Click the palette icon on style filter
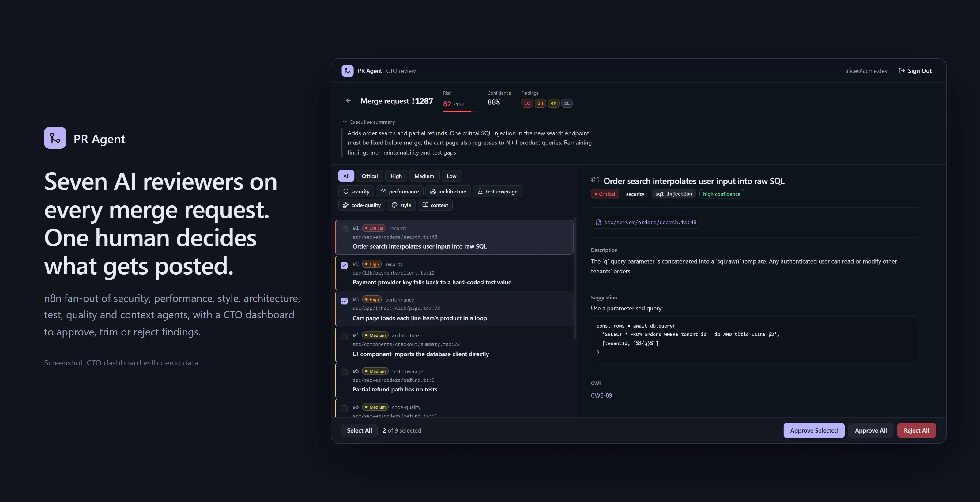 pyautogui.click(x=394, y=205)
